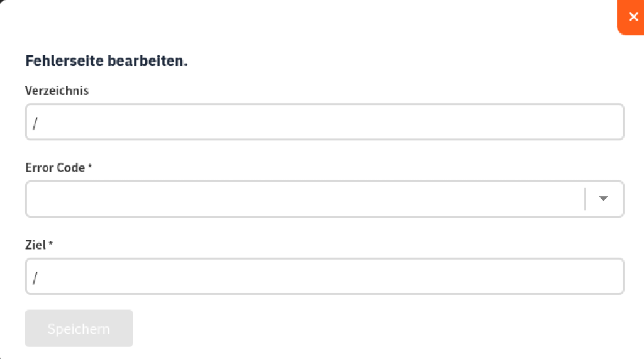Select the heading Fehlerseite bearbeiten.

106,61
